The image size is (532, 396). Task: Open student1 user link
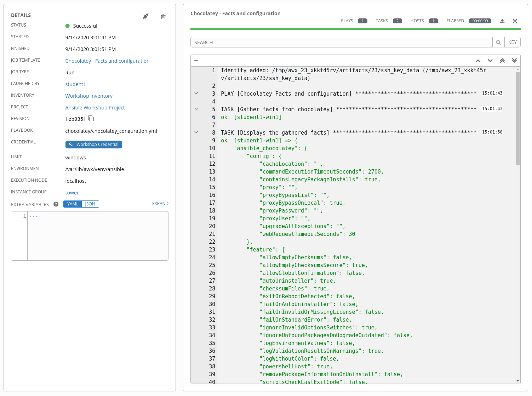tap(75, 84)
